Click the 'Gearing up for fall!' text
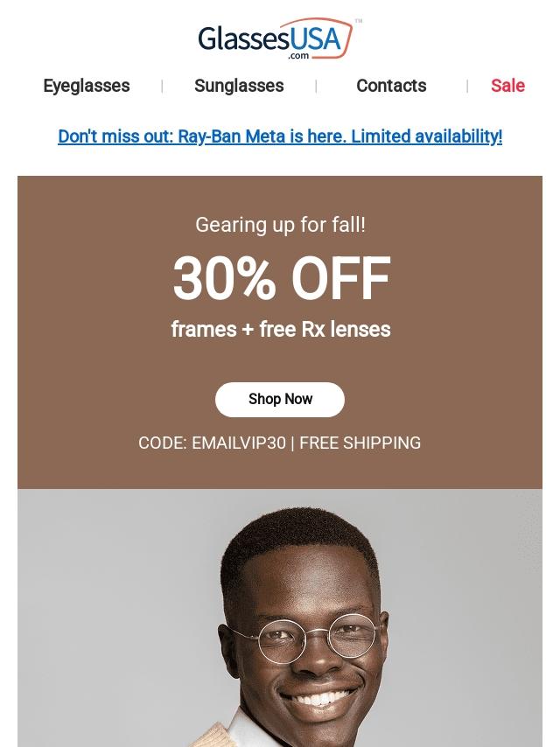 (280, 225)
